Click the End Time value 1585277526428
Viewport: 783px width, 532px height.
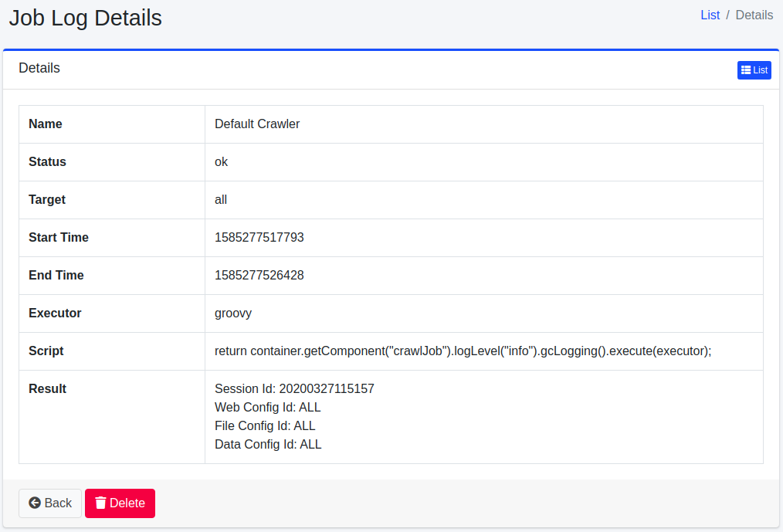(x=259, y=276)
